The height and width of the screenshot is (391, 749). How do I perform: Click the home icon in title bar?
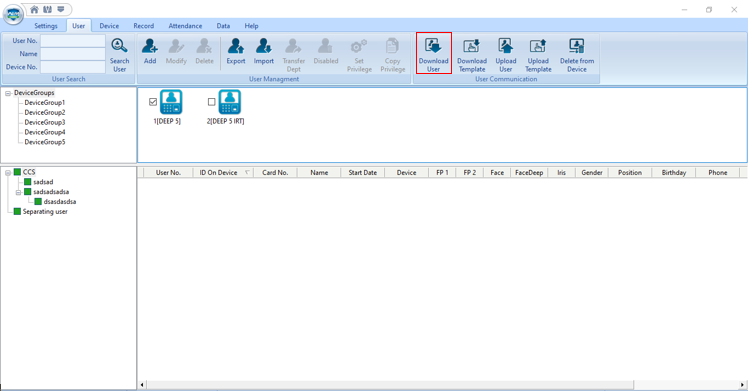pyautogui.click(x=34, y=9)
